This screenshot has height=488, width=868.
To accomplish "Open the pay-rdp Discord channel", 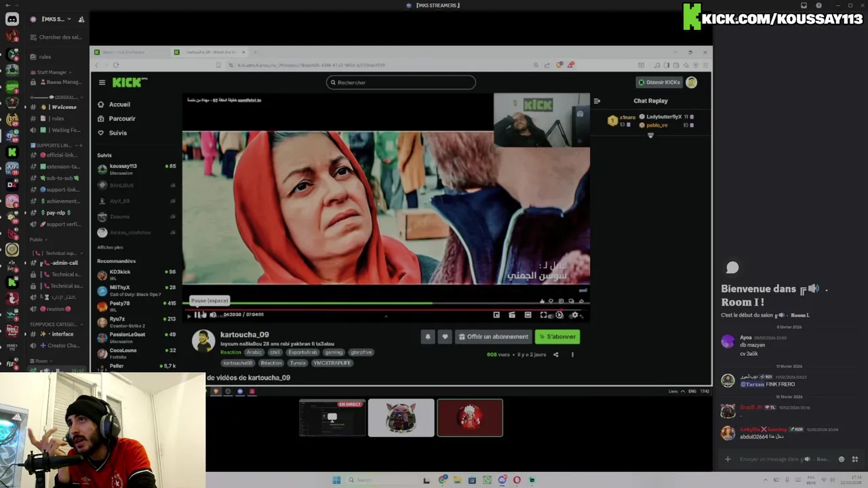I will [x=57, y=213].
